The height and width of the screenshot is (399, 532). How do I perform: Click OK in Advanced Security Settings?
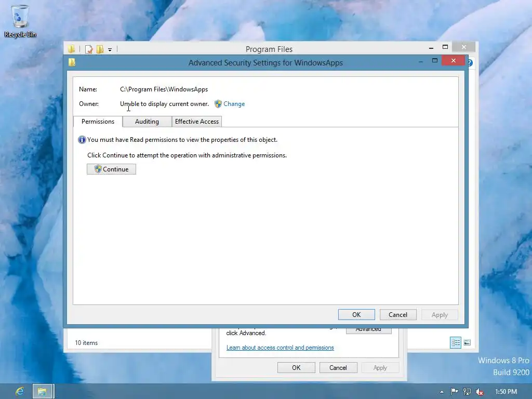[x=356, y=314]
